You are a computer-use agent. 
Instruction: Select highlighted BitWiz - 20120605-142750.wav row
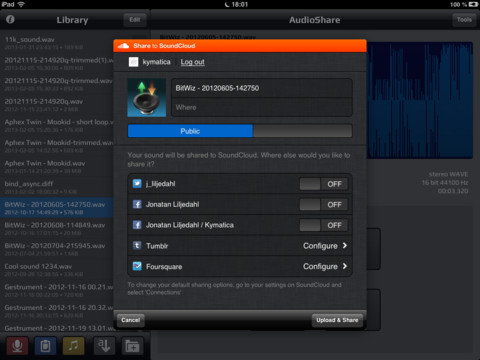point(57,208)
